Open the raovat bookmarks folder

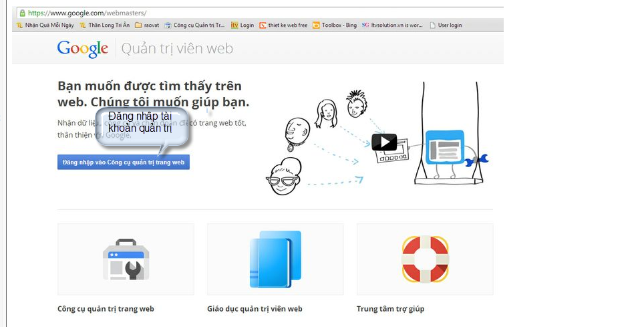[147, 25]
